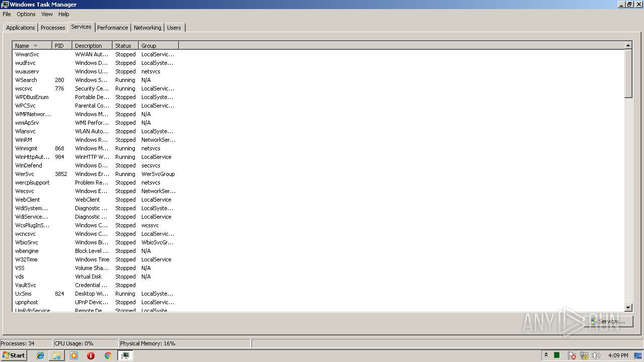Select the Winmgmt service row
Viewport: 644px width, 362px height.
pyautogui.click(x=96, y=148)
